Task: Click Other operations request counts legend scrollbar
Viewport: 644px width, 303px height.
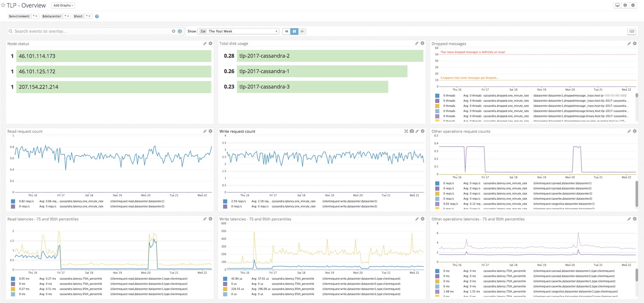Action: [x=637, y=194]
